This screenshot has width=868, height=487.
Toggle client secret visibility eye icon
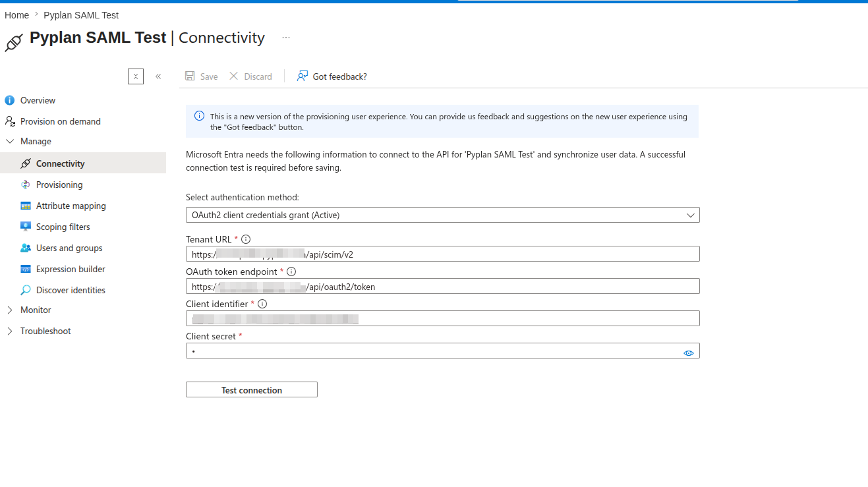(x=689, y=353)
